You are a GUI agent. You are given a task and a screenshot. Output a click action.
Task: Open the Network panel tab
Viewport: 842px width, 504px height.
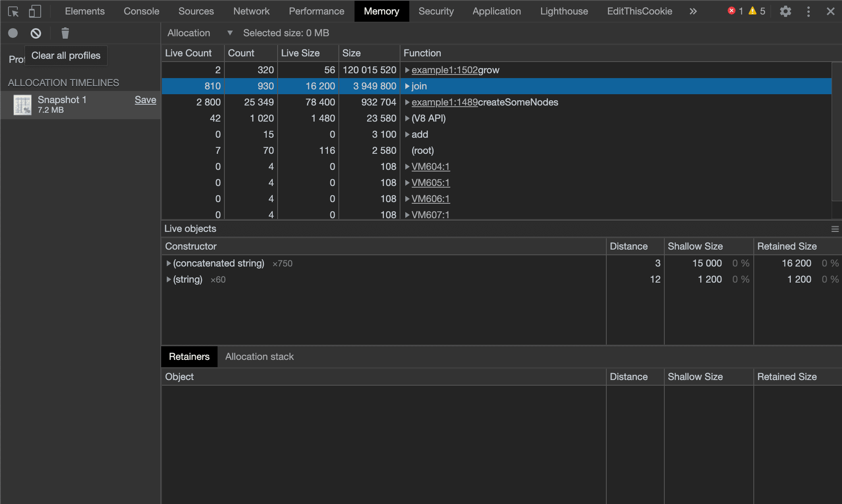(251, 11)
